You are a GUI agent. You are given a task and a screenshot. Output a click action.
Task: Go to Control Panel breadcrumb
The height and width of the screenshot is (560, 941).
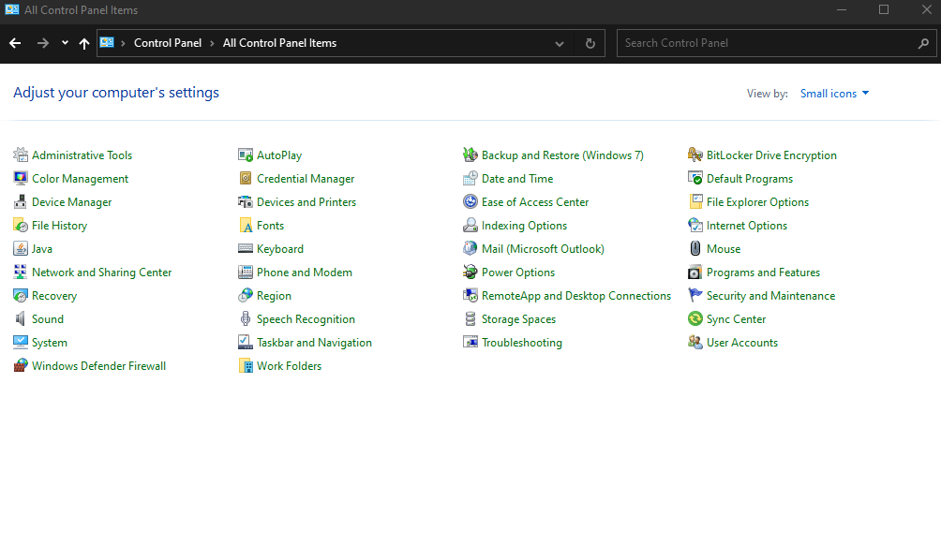tap(168, 42)
